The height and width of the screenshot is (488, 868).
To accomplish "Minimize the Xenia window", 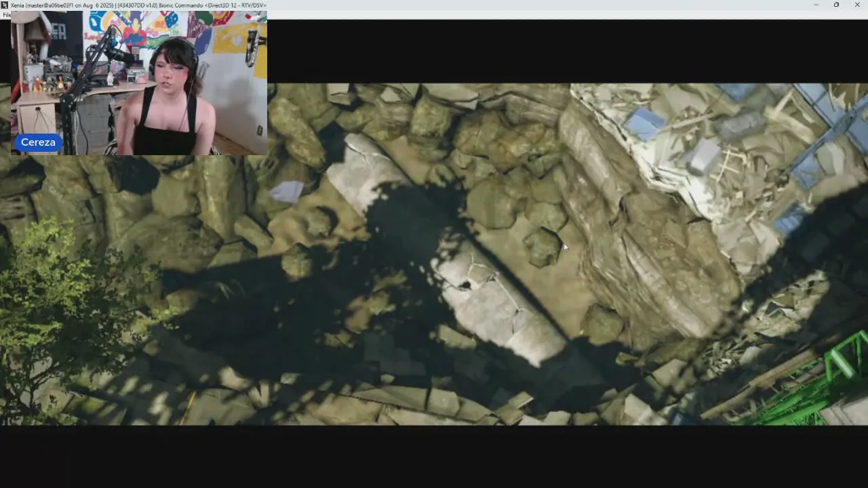I will coord(816,5).
